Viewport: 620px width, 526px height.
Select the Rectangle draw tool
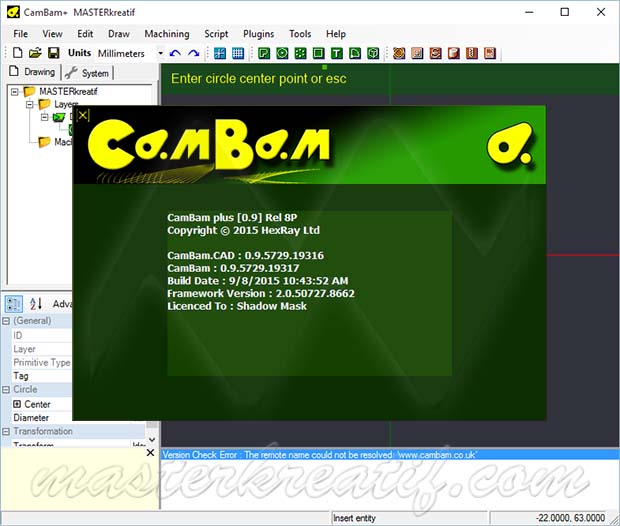click(318, 53)
